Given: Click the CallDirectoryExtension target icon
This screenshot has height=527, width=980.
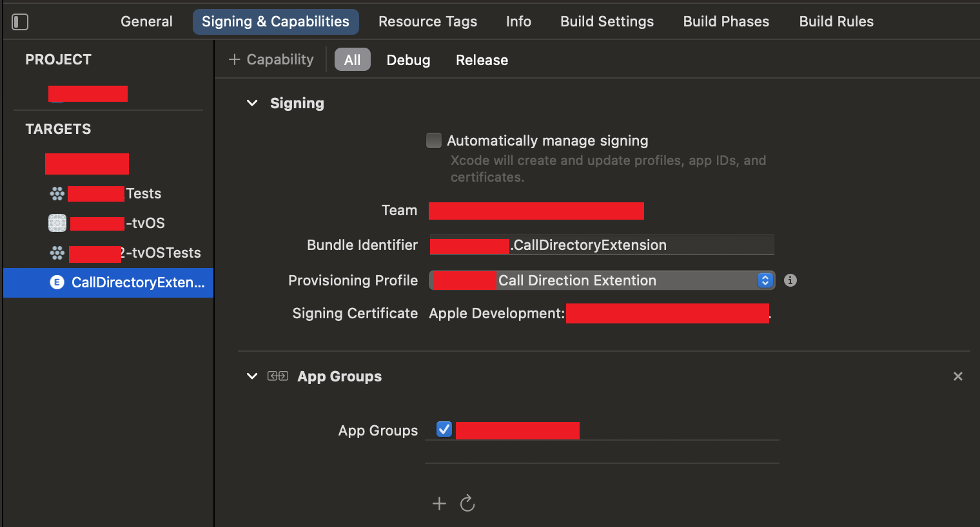Looking at the screenshot, I should 57,282.
